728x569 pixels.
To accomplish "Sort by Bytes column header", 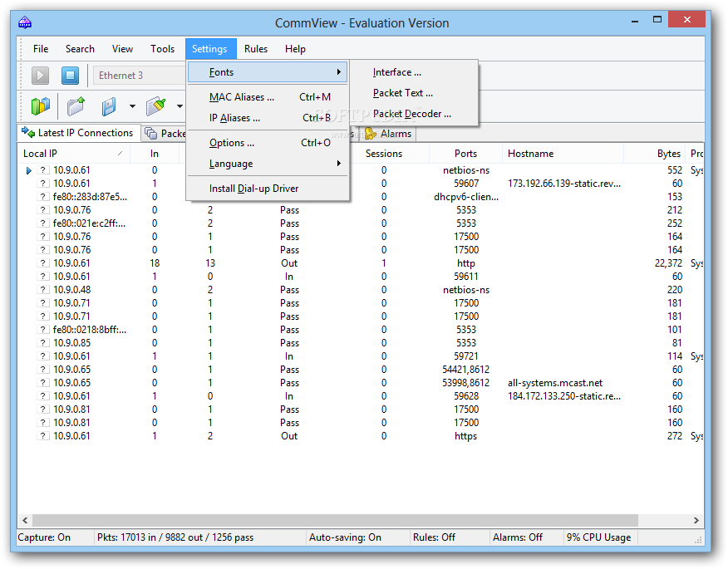I will click(654, 154).
